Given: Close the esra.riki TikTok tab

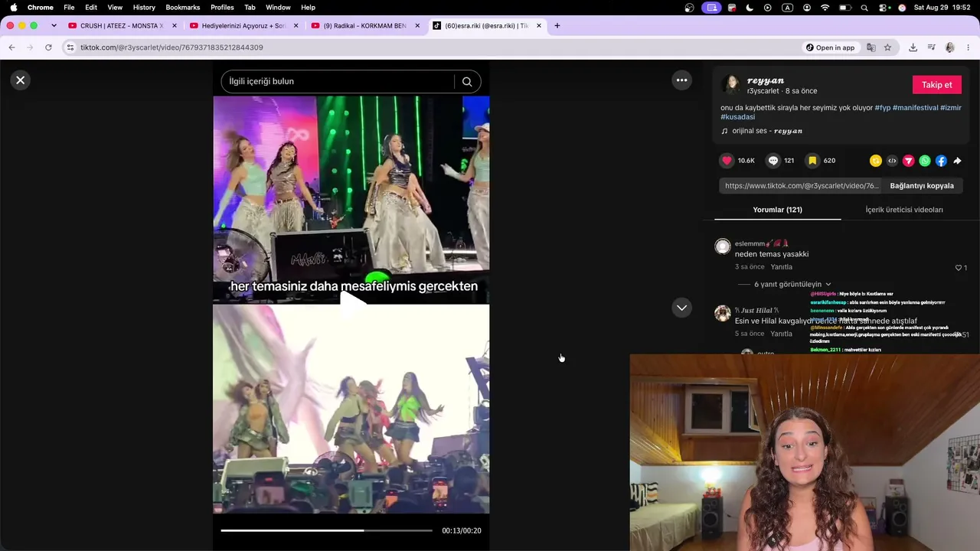Looking at the screenshot, I should 539,26.
